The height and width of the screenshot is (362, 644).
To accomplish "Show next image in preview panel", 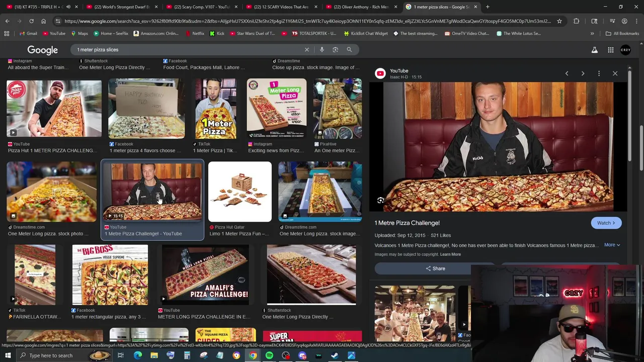I will [583, 73].
